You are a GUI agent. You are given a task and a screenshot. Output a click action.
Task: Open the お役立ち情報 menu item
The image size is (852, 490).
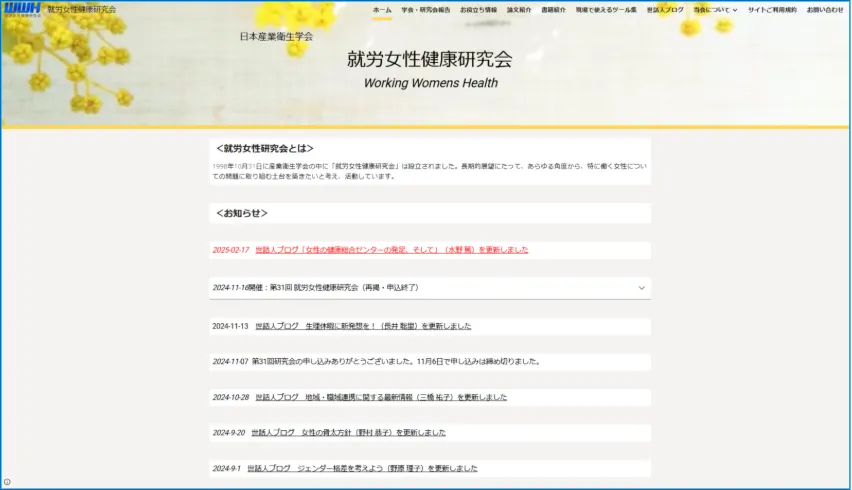tap(478, 10)
